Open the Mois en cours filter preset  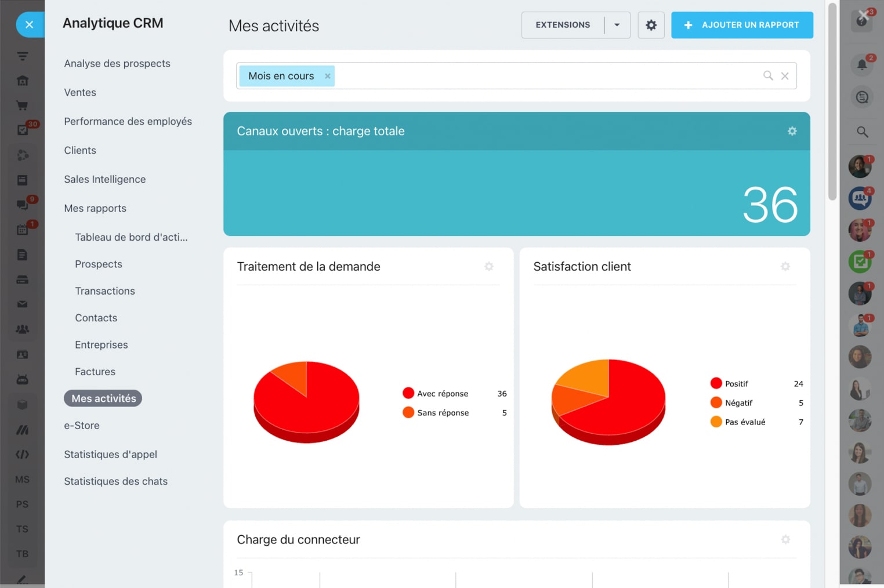coord(281,76)
